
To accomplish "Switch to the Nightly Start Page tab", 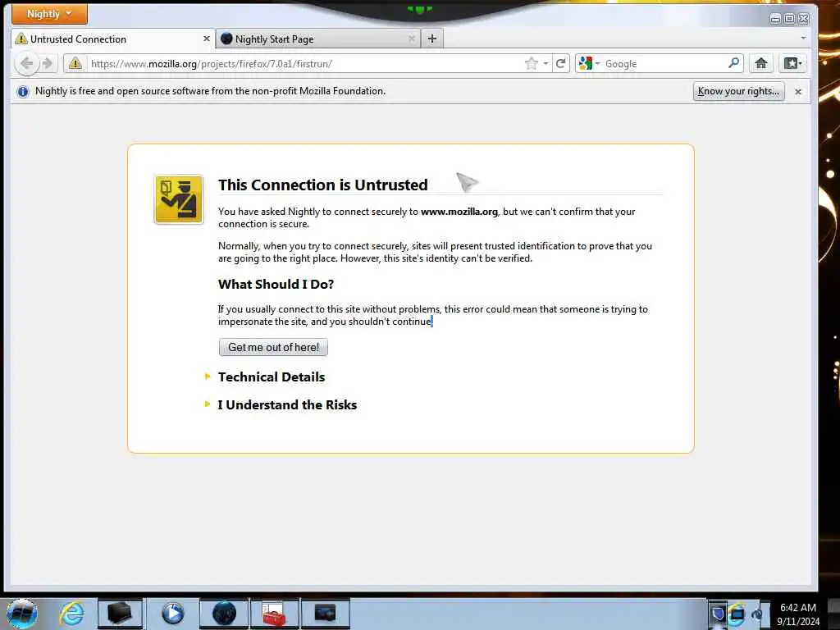I will pyautogui.click(x=318, y=39).
